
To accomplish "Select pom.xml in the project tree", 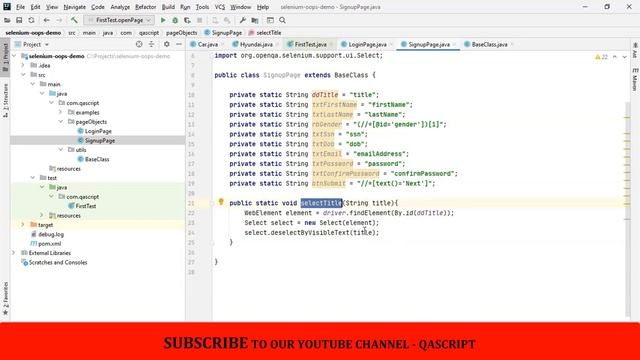I will 49,244.
